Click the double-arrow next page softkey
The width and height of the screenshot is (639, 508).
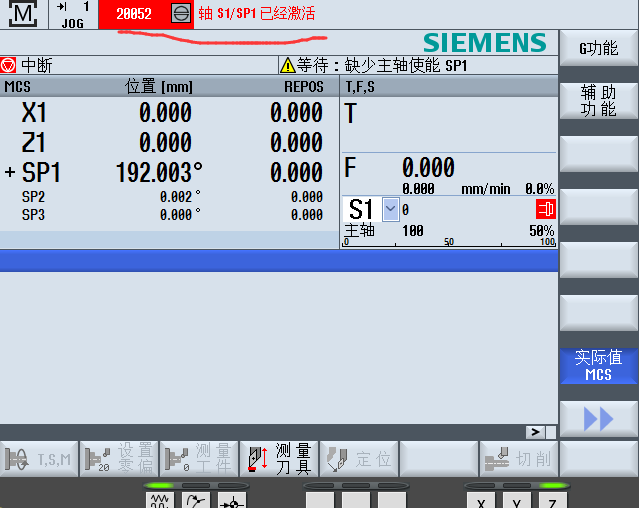pyautogui.click(x=598, y=419)
